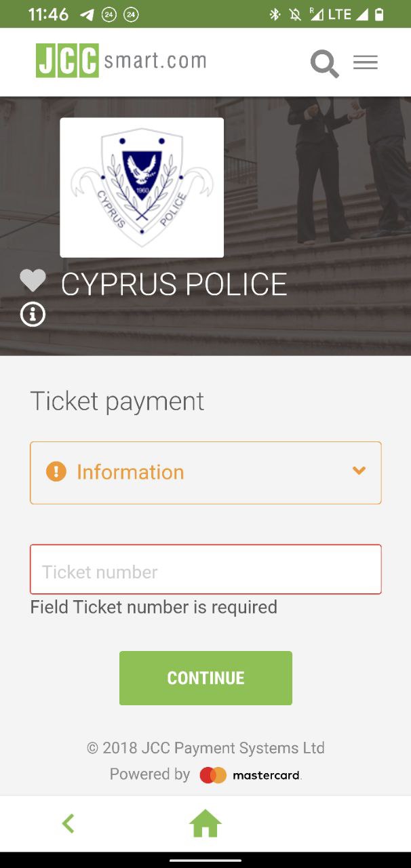Tap the green home icon
The width and height of the screenshot is (411, 868).
[x=206, y=824]
